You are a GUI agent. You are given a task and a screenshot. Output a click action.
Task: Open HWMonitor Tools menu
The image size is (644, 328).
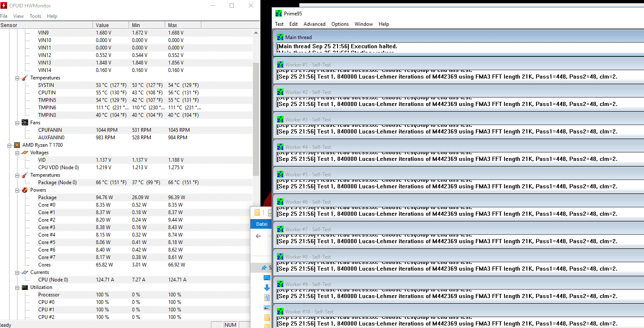pyautogui.click(x=35, y=16)
